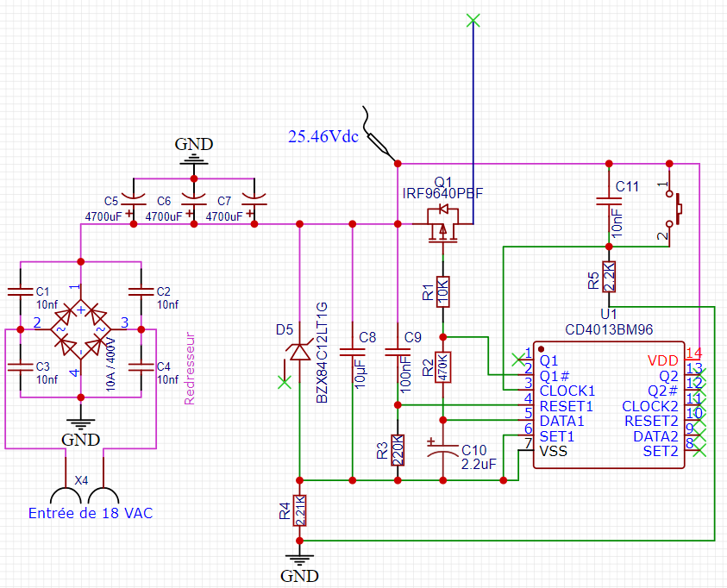Select resistor R4 2.21K
727x588 pixels.
click(299, 510)
